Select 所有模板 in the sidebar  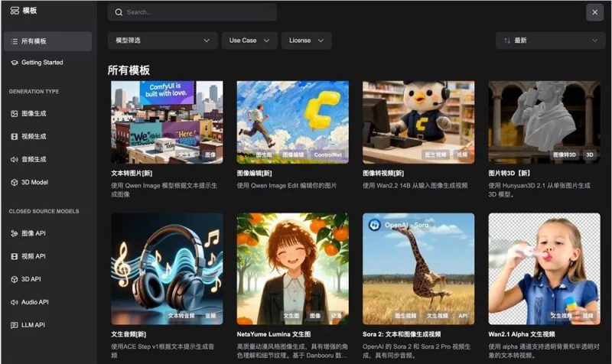point(48,41)
